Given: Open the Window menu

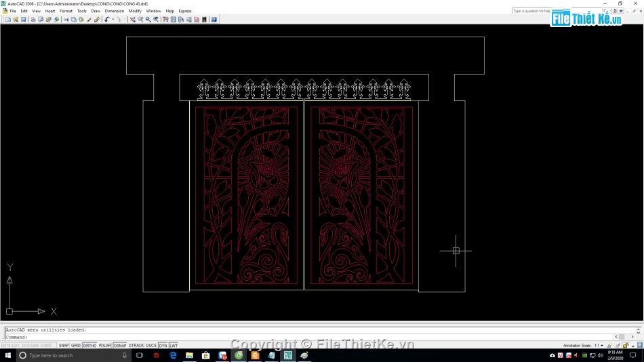Looking at the screenshot, I should pyautogui.click(x=154, y=11).
